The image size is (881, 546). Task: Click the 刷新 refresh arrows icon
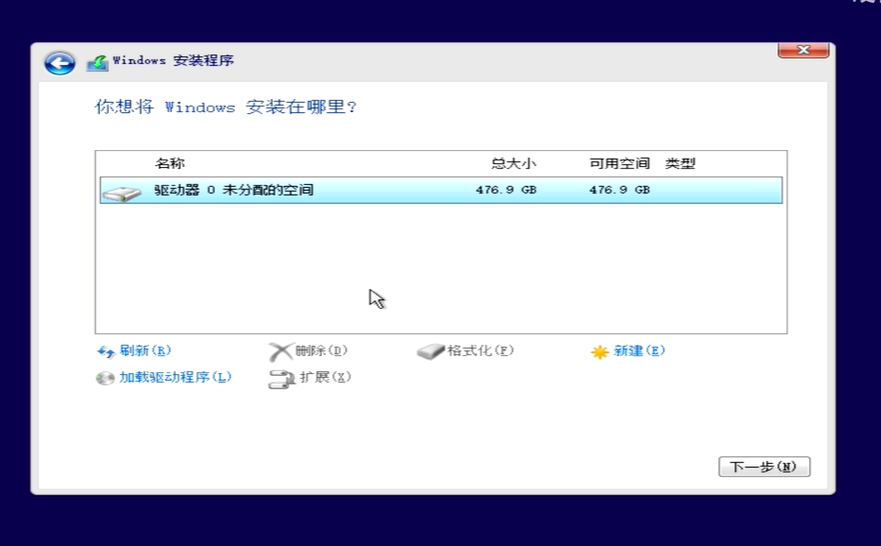[106, 352]
